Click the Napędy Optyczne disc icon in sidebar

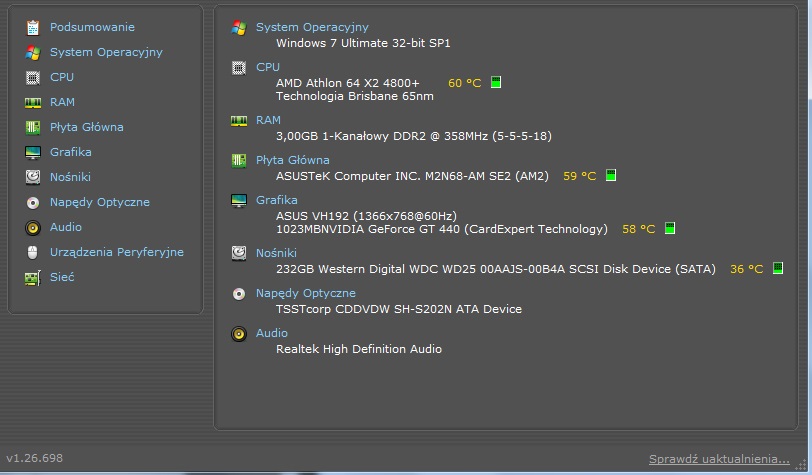(33, 203)
